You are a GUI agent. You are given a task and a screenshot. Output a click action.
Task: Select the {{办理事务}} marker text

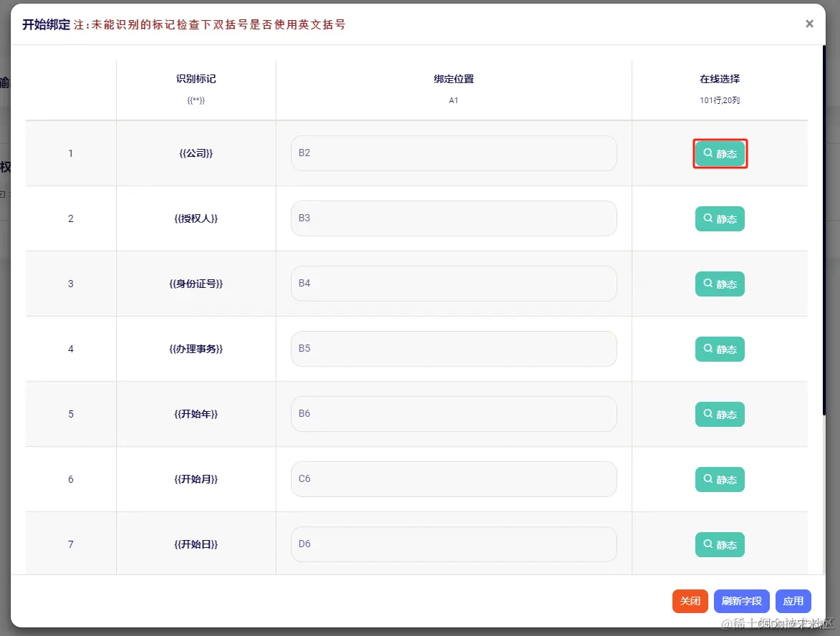196,349
